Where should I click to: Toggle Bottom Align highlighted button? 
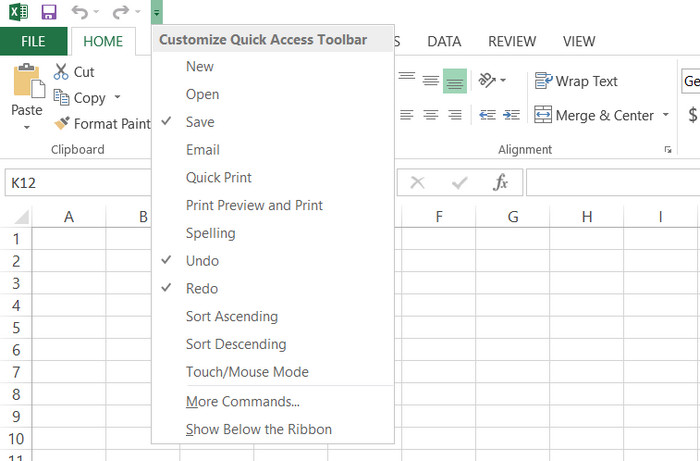455,81
